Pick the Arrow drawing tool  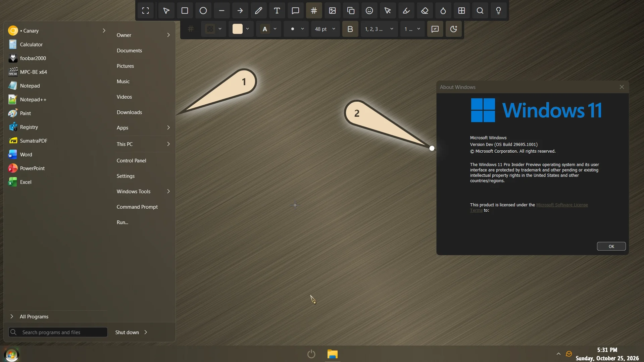click(x=240, y=11)
